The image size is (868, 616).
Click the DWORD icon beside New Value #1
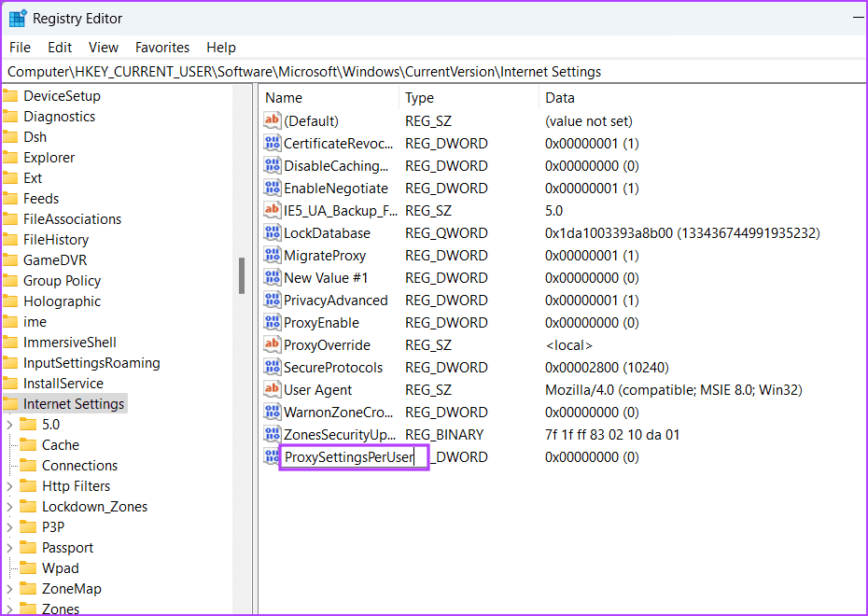point(272,277)
